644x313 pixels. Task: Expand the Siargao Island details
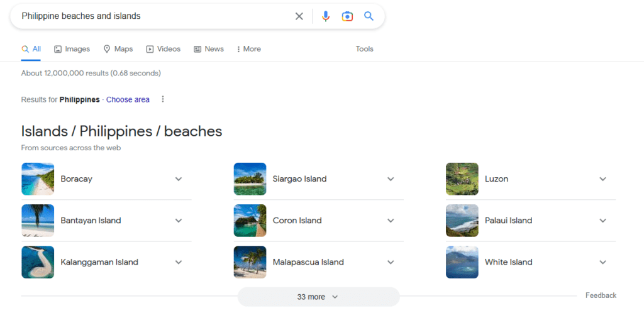(x=391, y=179)
